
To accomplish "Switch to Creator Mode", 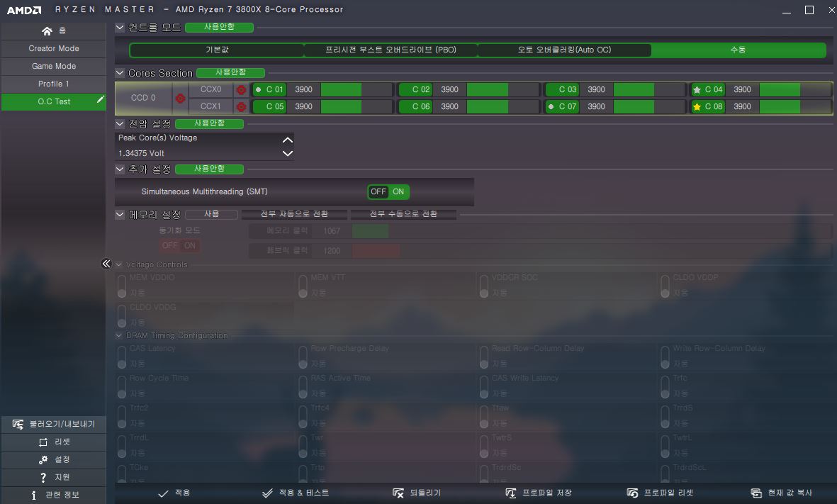I will point(53,49).
